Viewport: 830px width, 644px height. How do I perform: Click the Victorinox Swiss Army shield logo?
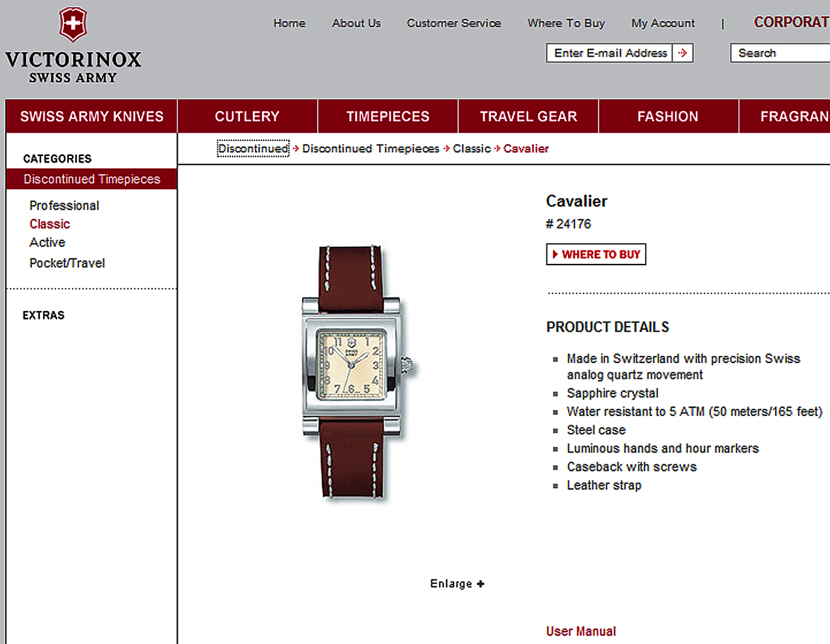(x=73, y=25)
